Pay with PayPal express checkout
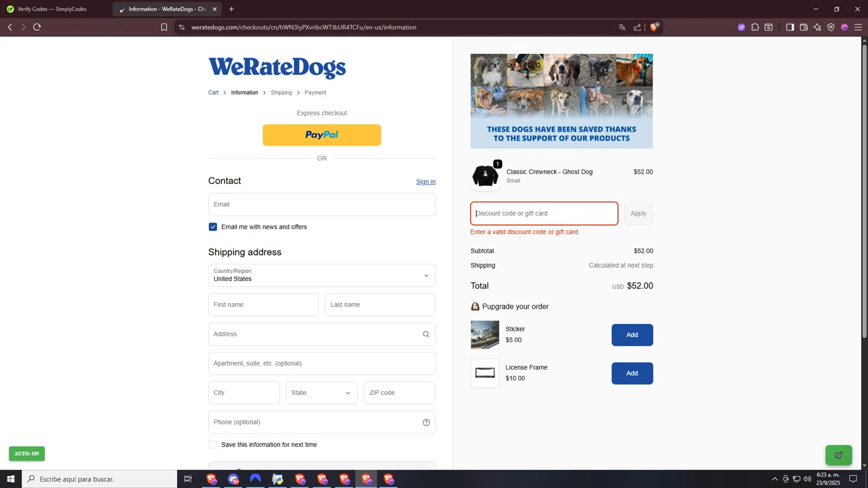 [x=322, y=135]
